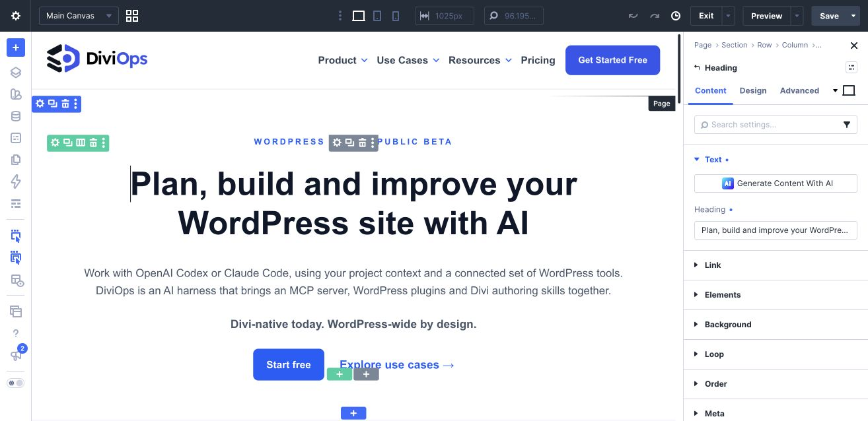
Task: Click blue plus to add new section
Action: pos(353,413)
